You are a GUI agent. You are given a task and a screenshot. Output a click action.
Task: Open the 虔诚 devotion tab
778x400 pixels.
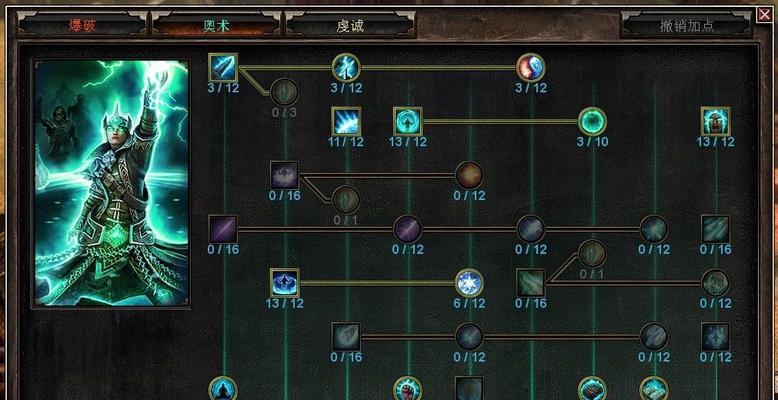click(350, 24)
